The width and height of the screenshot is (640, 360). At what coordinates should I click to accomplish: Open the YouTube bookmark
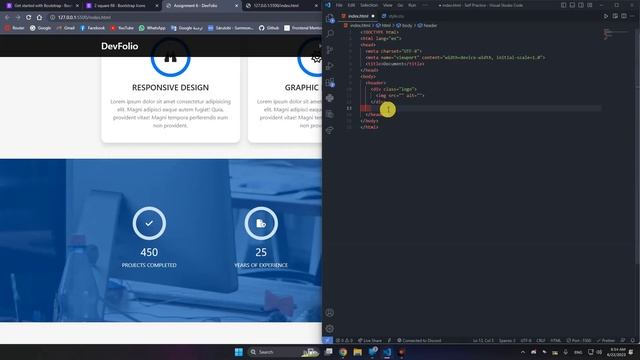click(x=122, y=28)
